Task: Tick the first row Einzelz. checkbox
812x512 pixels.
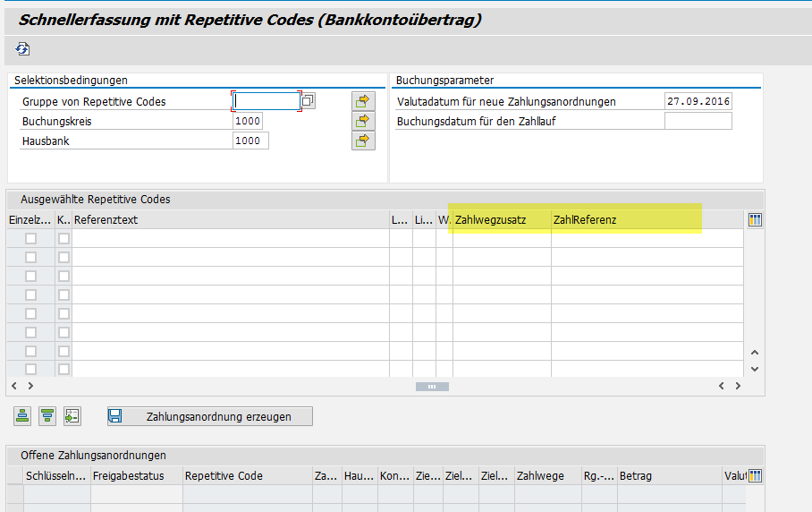Action: (31, 238)
